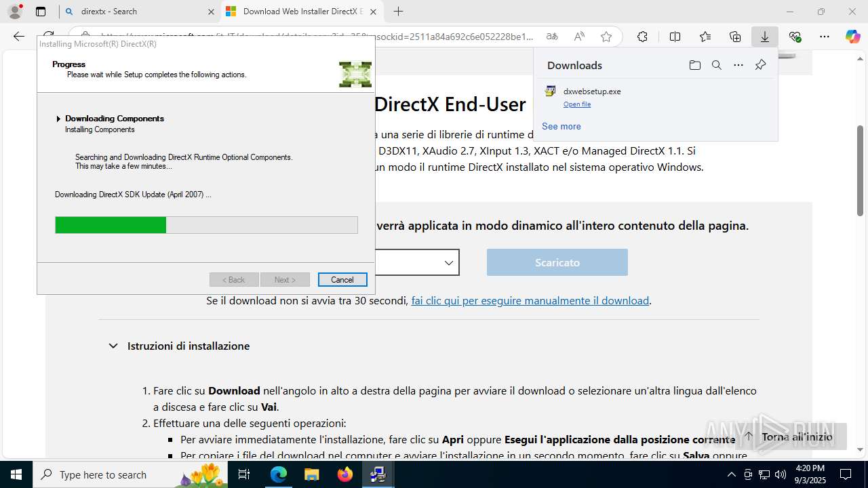This screenshot has height=488, width=868.
Task: Click Downloading Components step text
Action: pyautogui.click(x=115, y=119)
